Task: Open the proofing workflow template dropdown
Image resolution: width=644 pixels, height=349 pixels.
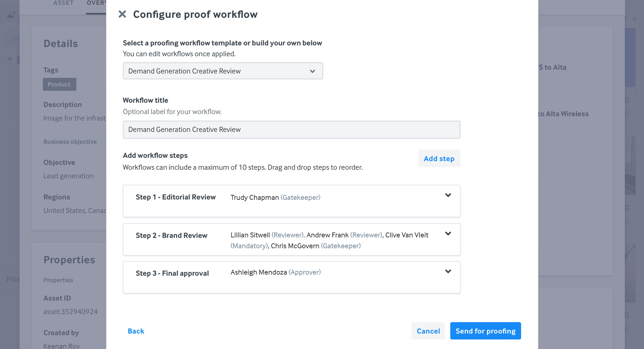Action: [x=223, y=71]
